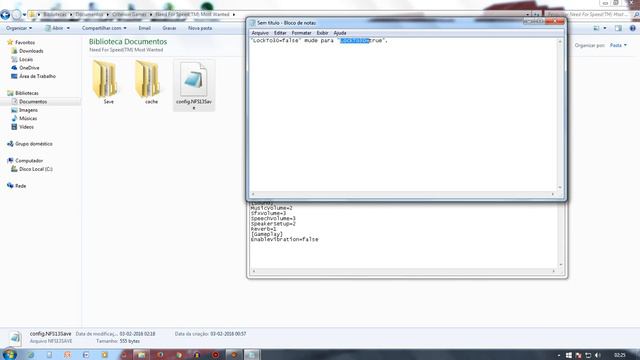Screen dimensions: 640x360
Task: Select Computador in the navigation pane
Action: (x=29, y=161)
